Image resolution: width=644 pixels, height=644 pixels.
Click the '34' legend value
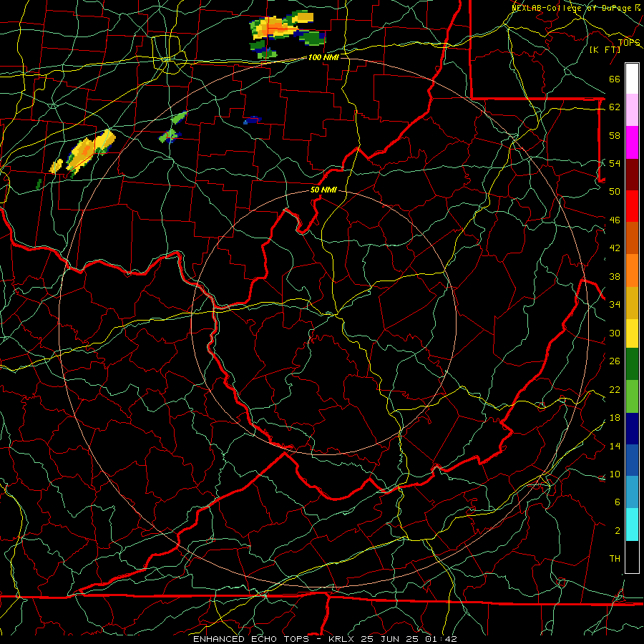point(615,304)
